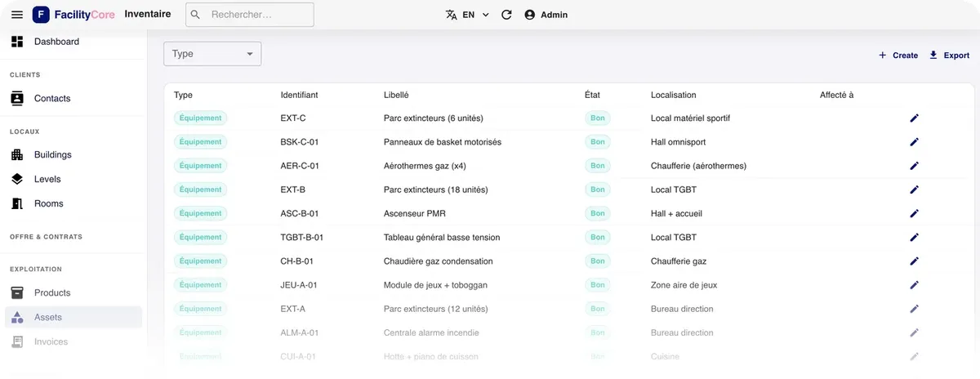980x379 pixels.
Task: Click the Assets shapes icon
Action: (17, 317)
